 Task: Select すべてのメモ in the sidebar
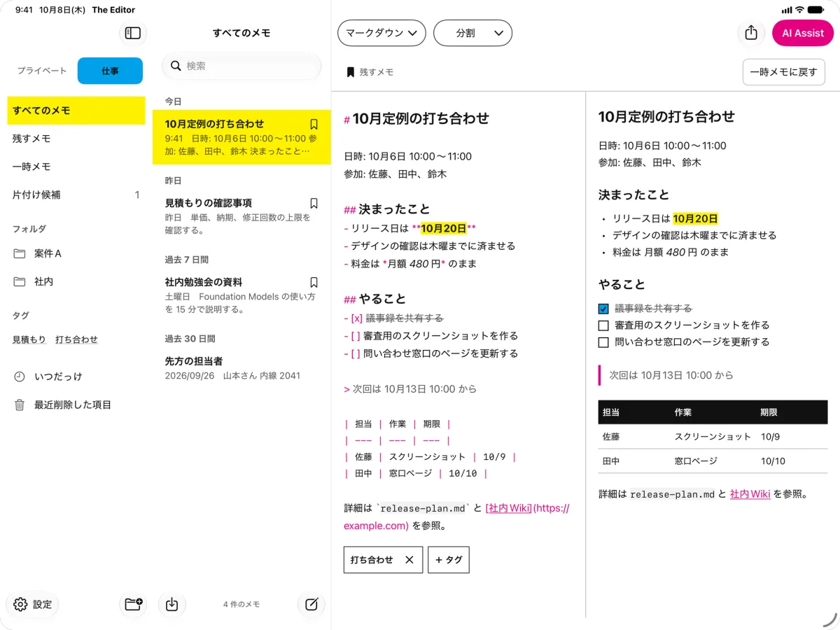point(76,111)
